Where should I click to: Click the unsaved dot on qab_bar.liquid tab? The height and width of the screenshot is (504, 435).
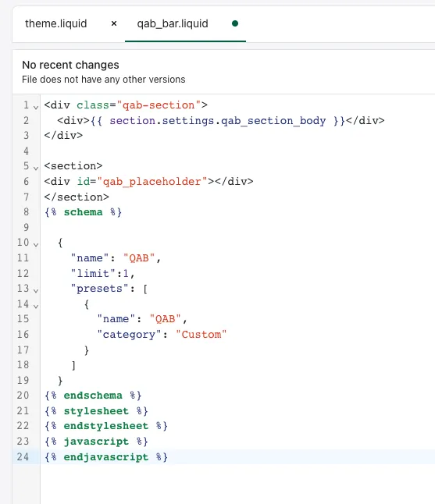click(x=235, y=23)
